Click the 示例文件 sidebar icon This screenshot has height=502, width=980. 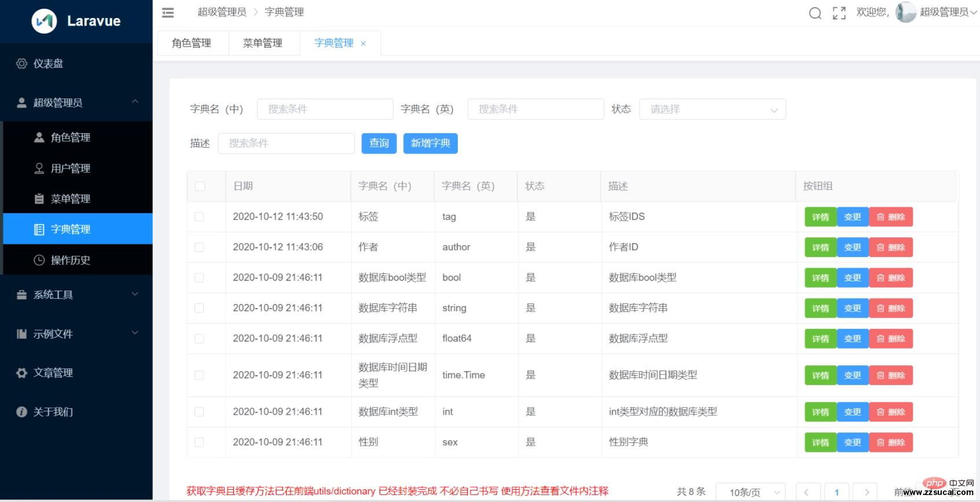(x=22, y=334)
